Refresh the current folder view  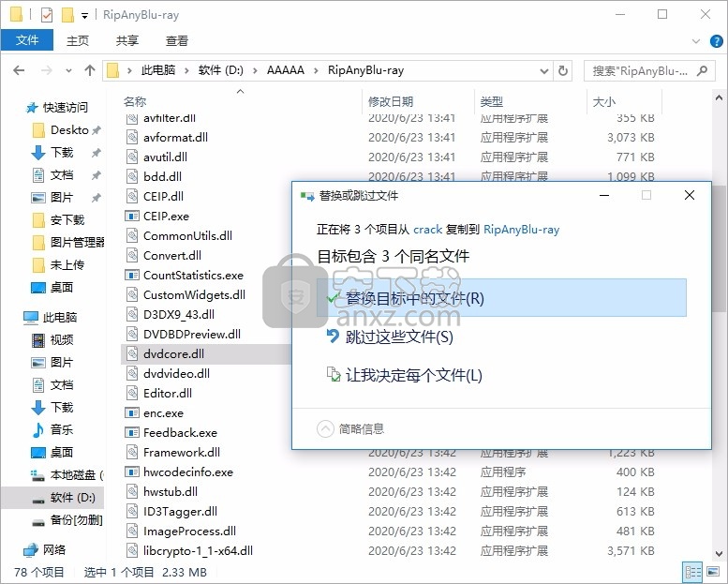tap(563, 70)
